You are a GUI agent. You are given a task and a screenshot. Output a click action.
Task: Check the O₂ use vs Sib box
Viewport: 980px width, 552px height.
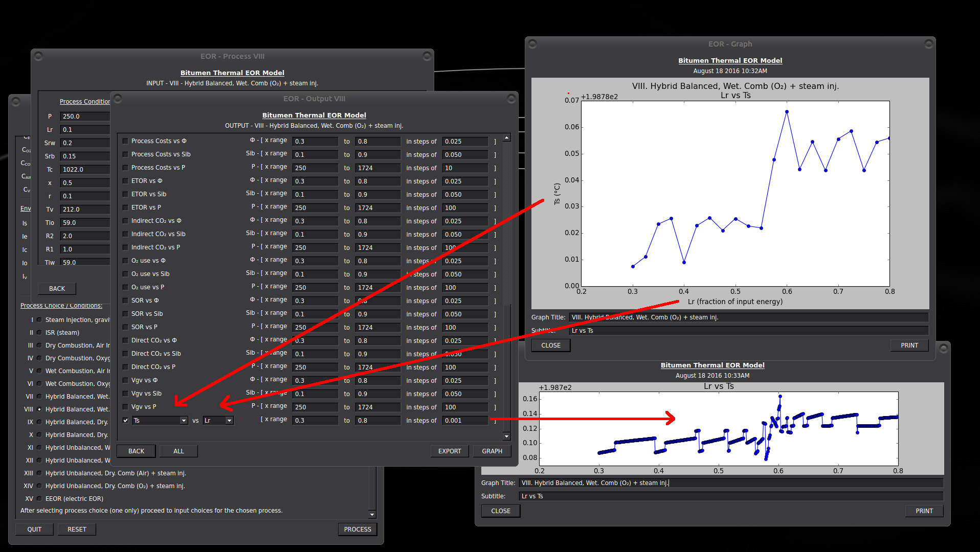125,274
